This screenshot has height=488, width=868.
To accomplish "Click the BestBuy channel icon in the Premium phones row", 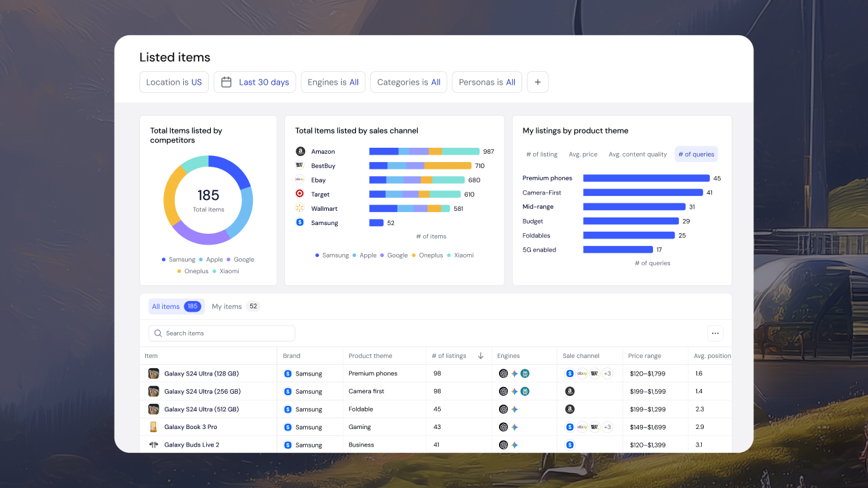I will tap(594, 373).
